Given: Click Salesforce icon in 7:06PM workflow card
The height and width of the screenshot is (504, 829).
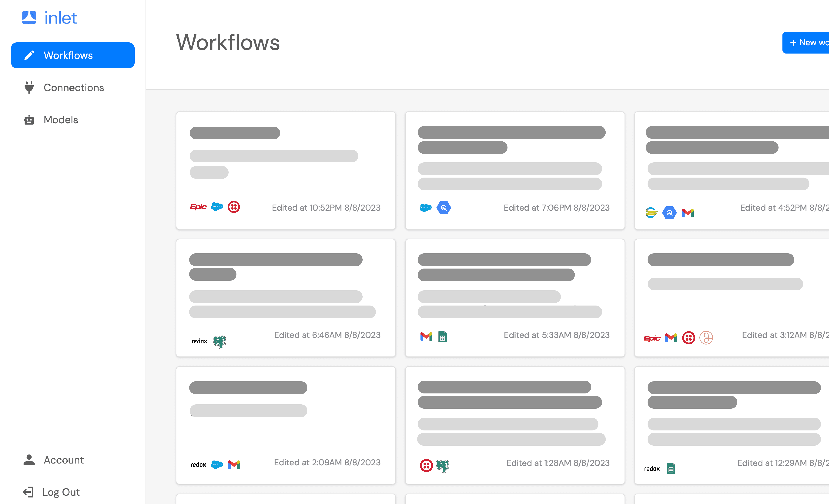Looking at the screenshot, I should tap(426, 208).
